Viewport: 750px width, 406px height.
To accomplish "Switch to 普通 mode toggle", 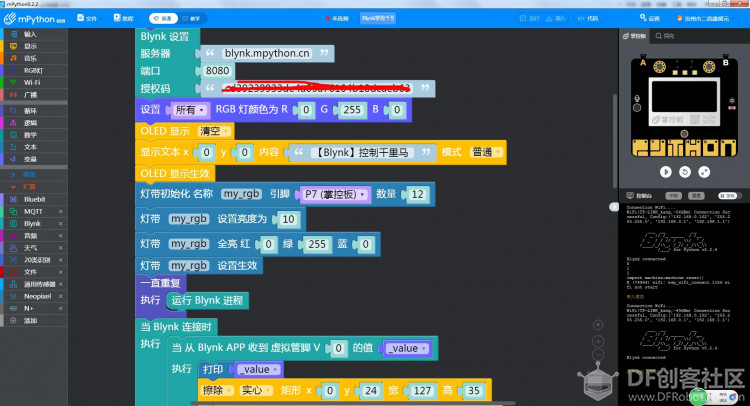I will coord(163,18).
